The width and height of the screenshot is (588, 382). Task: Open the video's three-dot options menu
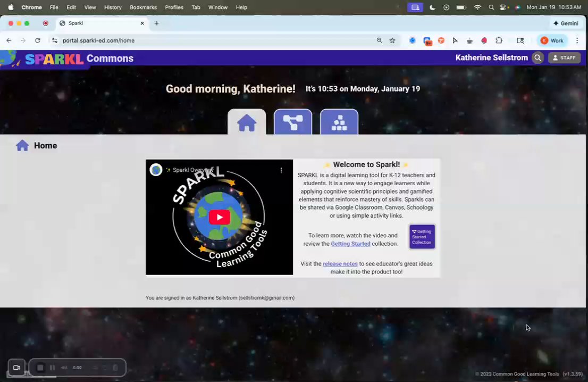(281, 170)
